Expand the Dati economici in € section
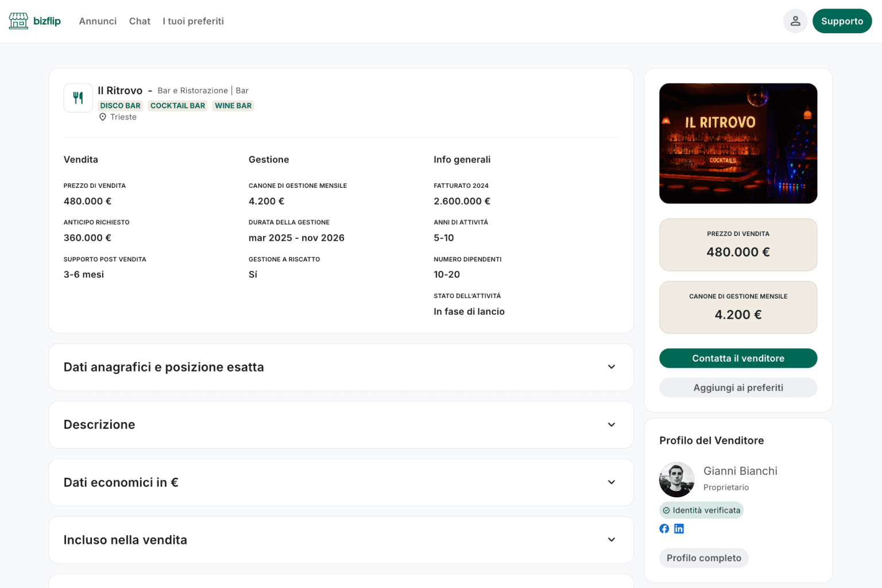 coord(611,482)
